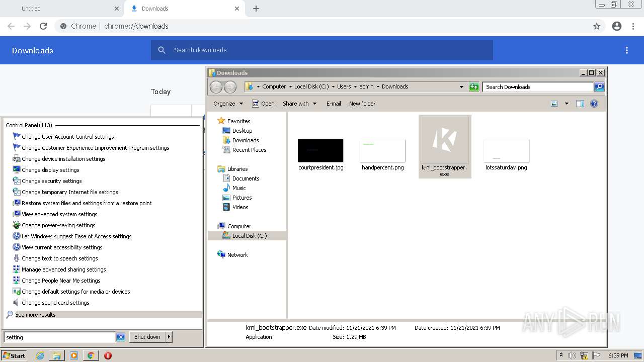Bookmark this page with the star icon
This screenshot has height=362, width=644.
pos(597,26)
